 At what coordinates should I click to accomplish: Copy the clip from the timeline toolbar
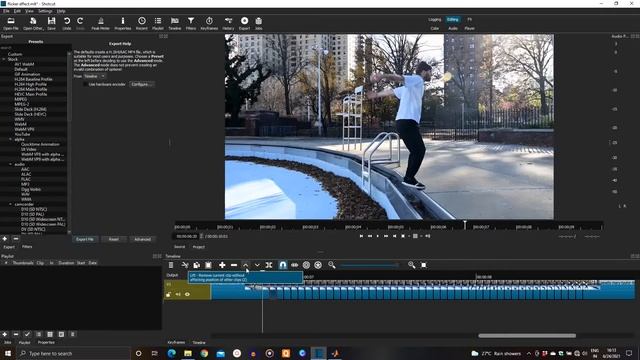[x=196, y=265]
